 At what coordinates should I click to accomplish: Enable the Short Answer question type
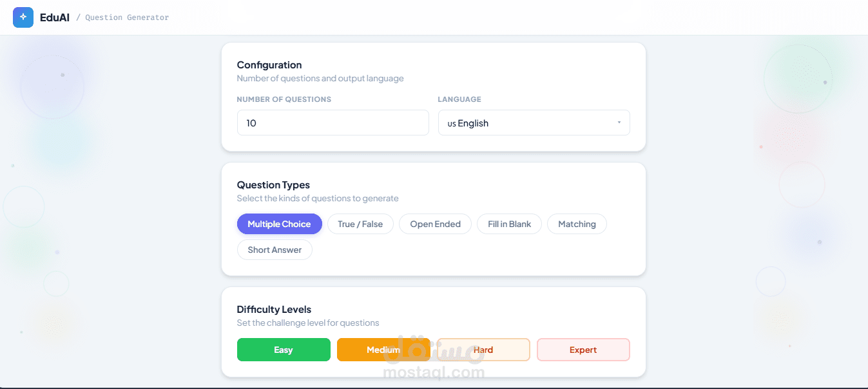[x=275, y=250]
